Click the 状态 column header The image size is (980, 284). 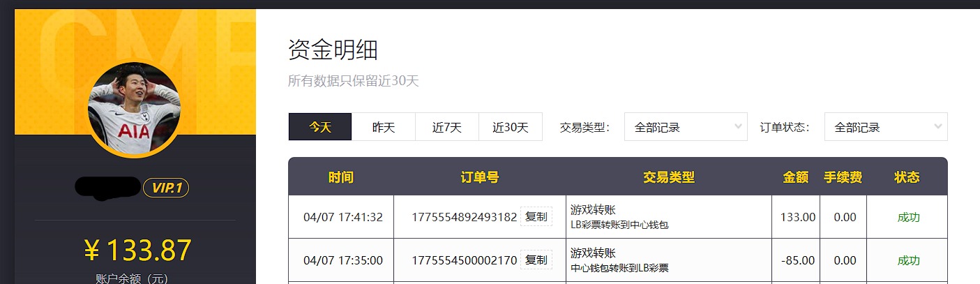pos(907,177)
